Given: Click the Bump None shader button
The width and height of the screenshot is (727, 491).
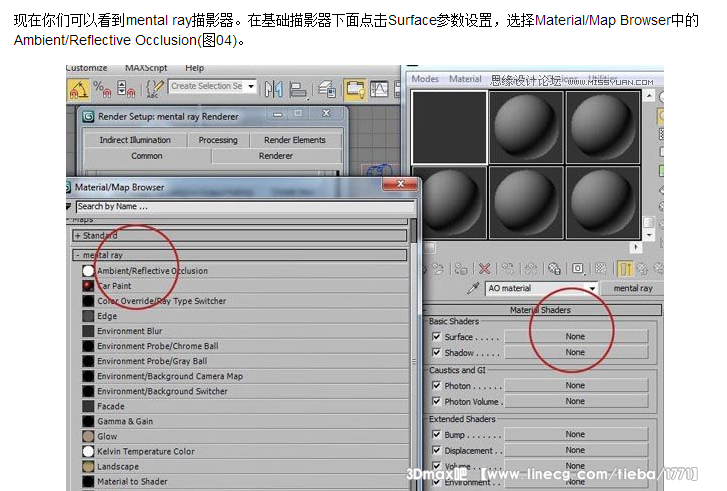Looking at the screenshot, I should click(575, 434).
